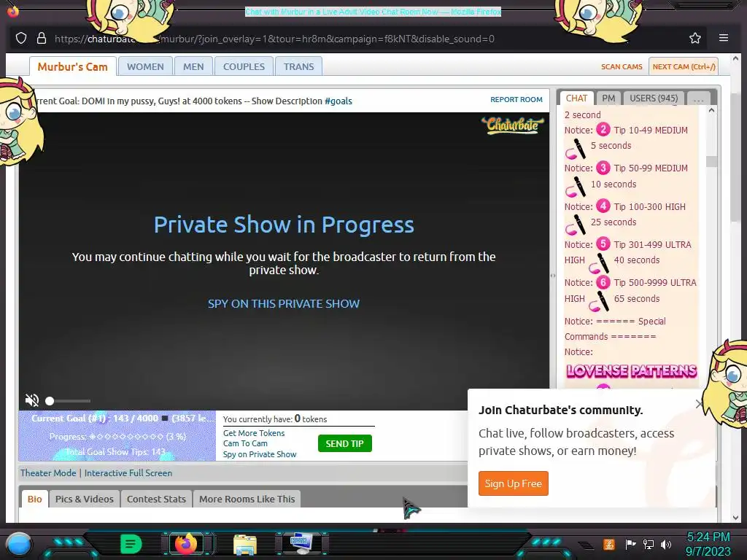Click SPY ON THIS PRIVATE SHOW link
The height and width of the screenshot is (560, 747).
click(x=284, y=304)
